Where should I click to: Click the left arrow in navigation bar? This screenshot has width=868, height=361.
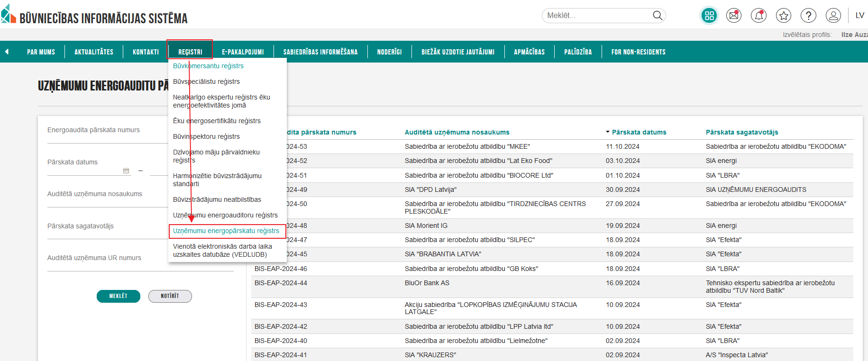(7, 52)
